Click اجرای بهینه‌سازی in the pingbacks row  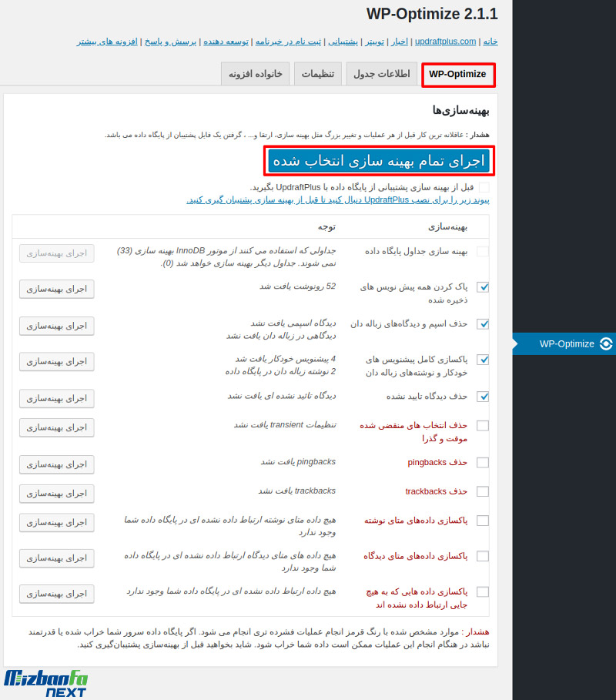57,464
